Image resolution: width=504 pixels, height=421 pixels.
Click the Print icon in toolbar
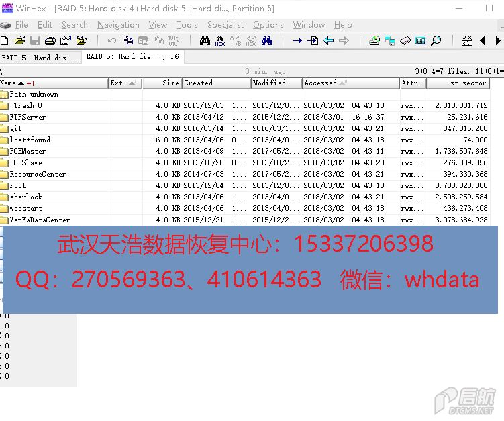pos(50,41)
